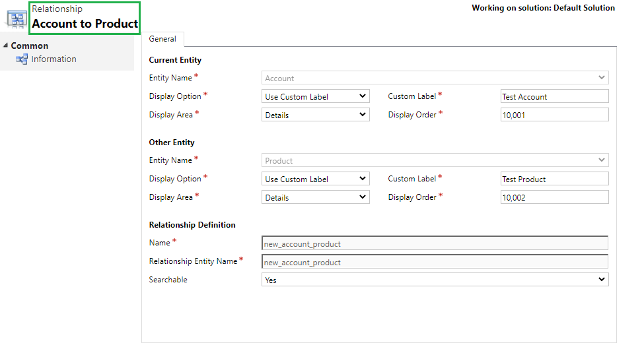Click the Account to Product title
The height and width of the screenshot is (351, 644).
pos(85,24)
